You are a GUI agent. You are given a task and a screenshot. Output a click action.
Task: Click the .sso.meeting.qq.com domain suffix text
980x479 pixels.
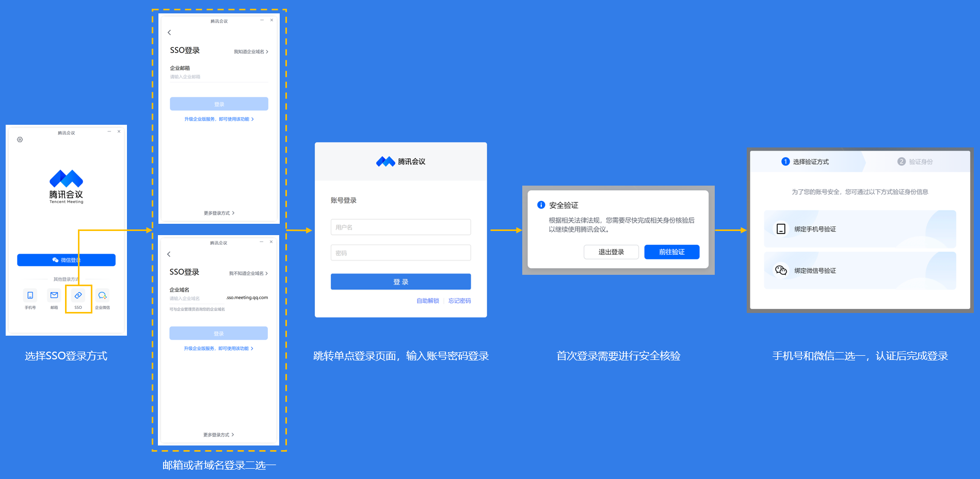pyautogui.click(x=247, y=298)
